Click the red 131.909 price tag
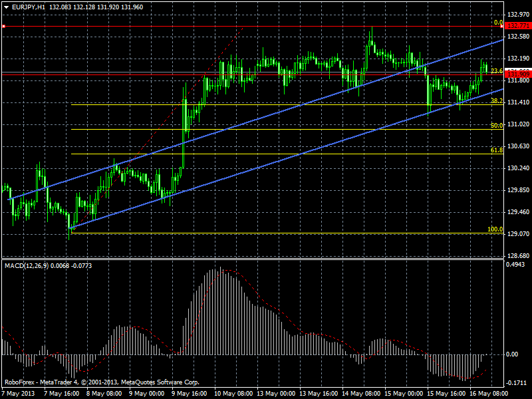532x399 pixels. click(x=518, y=74)
